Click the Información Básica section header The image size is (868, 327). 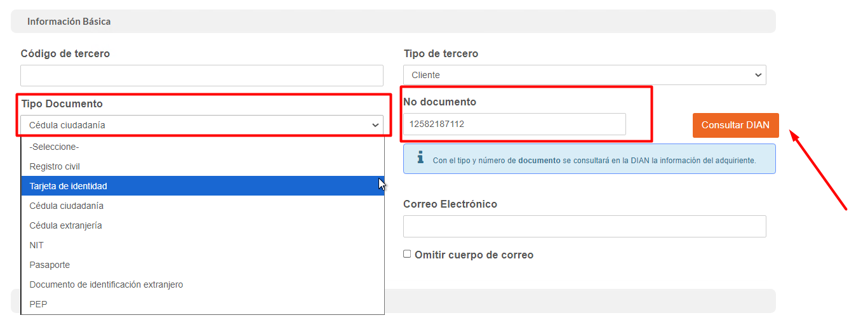(69, 22)
